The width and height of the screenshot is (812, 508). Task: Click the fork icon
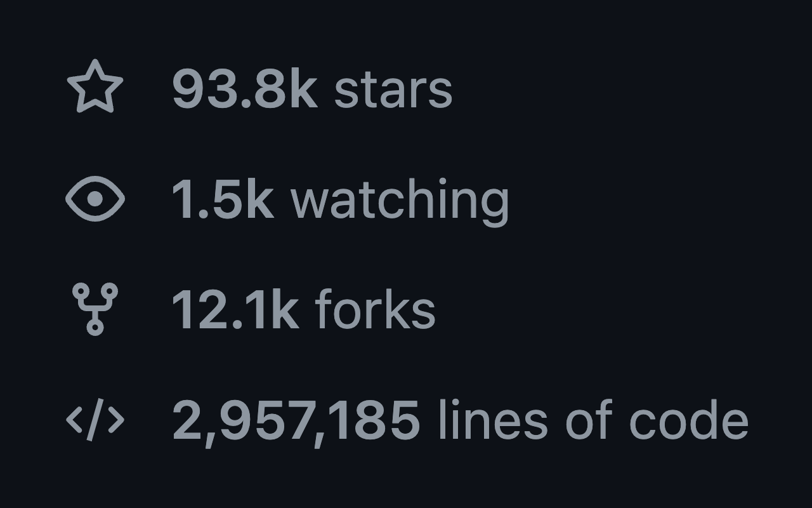click(95, 309)
